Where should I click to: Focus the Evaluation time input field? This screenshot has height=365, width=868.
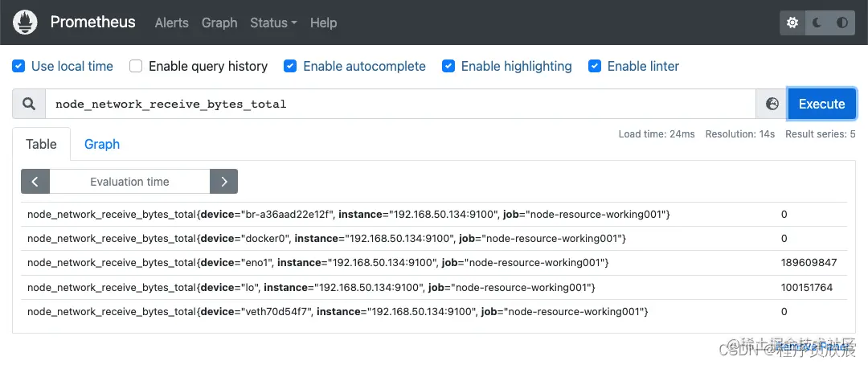click(x=129, y=182)
